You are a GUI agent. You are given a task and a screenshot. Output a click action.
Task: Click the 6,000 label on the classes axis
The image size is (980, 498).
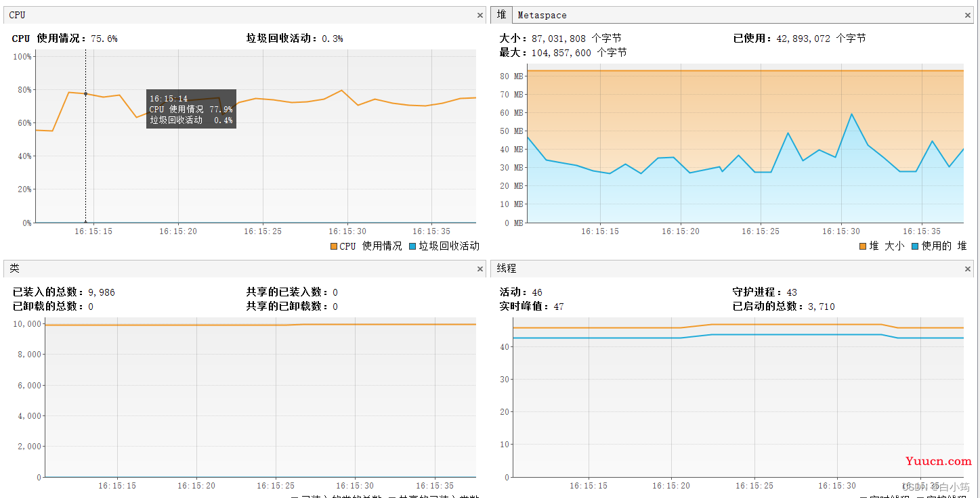tap(29, 385)
